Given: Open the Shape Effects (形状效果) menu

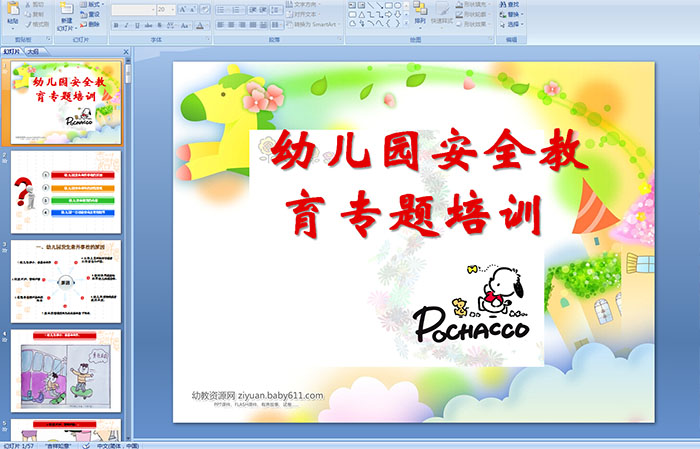Looking at the screenshot, I should (x=473, y=24).
